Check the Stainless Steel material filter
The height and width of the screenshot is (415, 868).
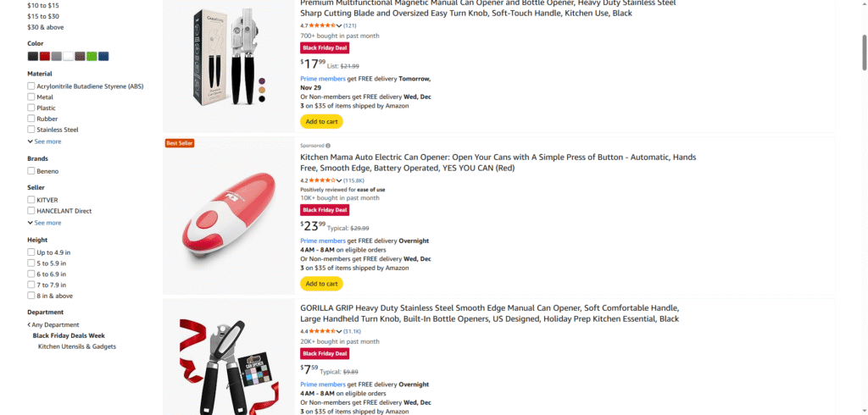[x=31, y=130]
